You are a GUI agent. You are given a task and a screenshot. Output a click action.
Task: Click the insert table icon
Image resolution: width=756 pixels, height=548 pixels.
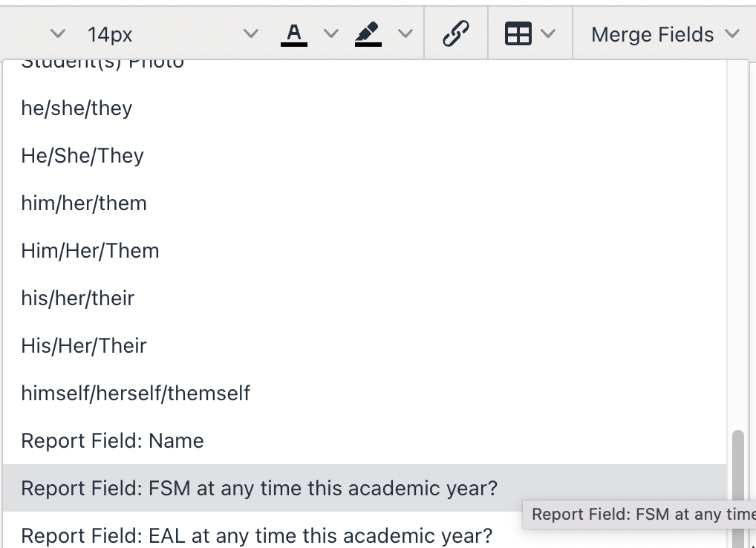518,34
